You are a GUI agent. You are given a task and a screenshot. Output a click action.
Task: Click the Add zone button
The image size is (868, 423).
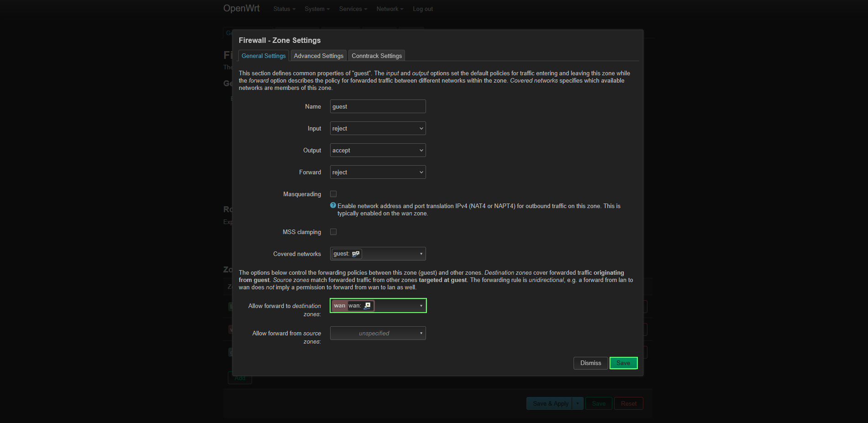click(240, 378)
